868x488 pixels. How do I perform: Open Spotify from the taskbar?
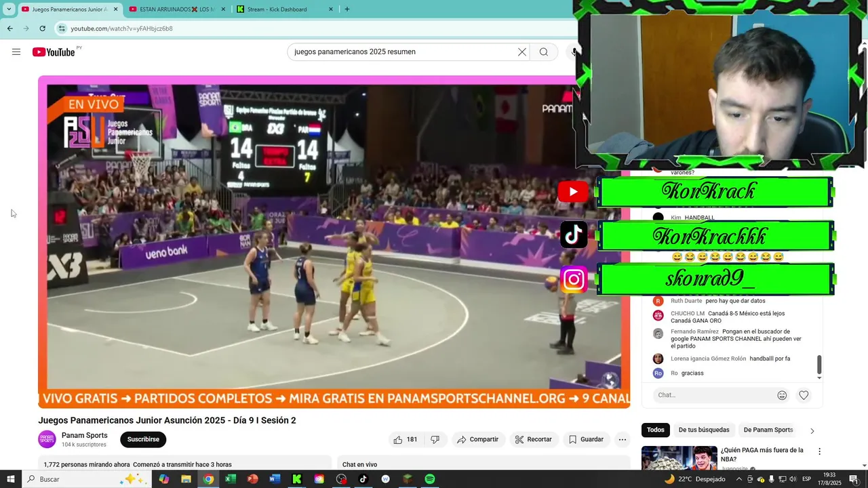429,479
